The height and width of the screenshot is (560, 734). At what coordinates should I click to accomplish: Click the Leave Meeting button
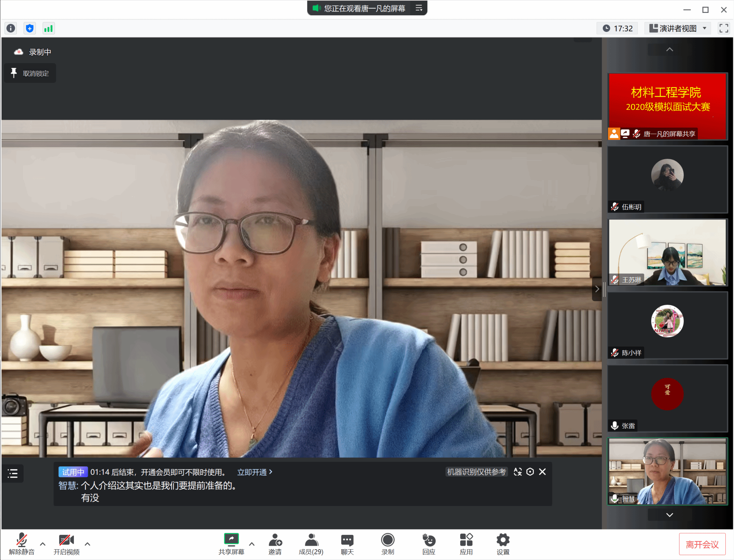pyautogui.click(x=702, y=545)
